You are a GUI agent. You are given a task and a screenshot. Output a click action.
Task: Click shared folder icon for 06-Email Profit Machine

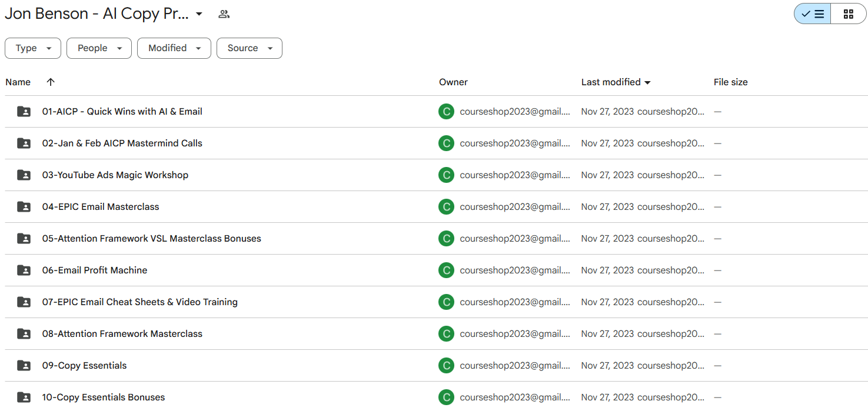tap(24, 270)
